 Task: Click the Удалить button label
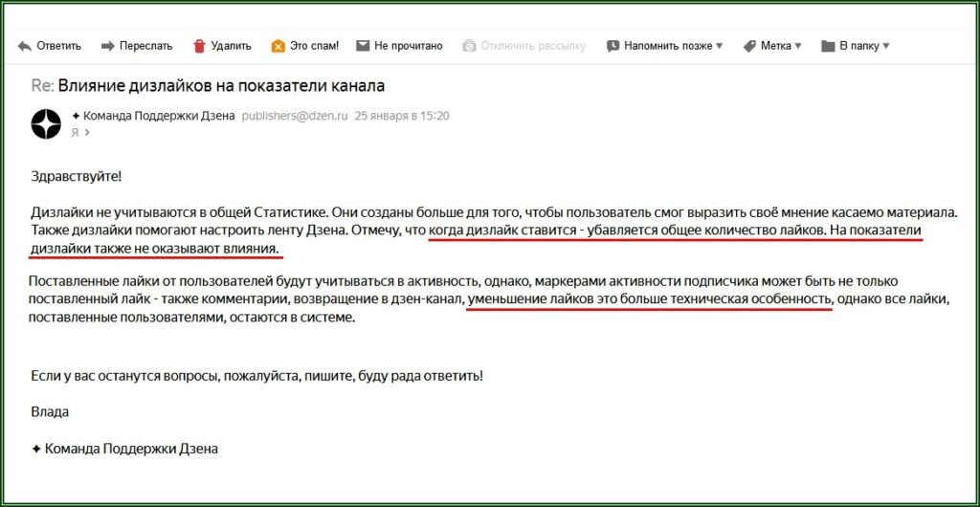click(231, 46)
